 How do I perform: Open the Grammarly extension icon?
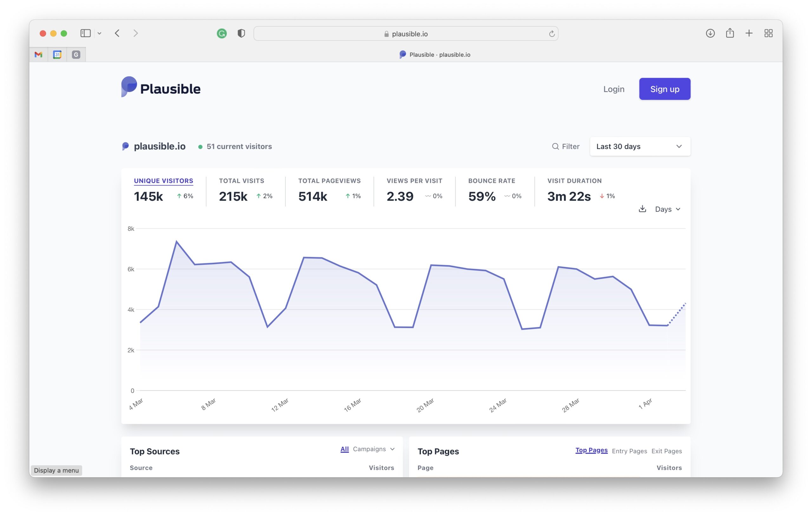[x=221, y=33]
